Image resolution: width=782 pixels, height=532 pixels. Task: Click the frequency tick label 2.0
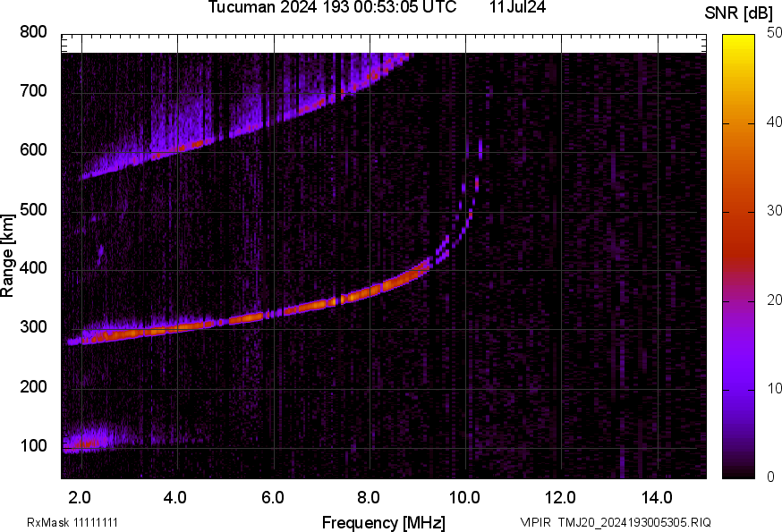80,498
